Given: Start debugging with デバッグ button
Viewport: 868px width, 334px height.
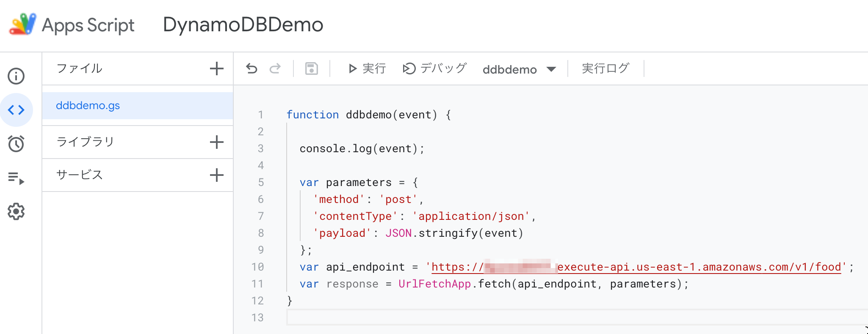Looking at the screenshot, I should (x=434, y=68).
